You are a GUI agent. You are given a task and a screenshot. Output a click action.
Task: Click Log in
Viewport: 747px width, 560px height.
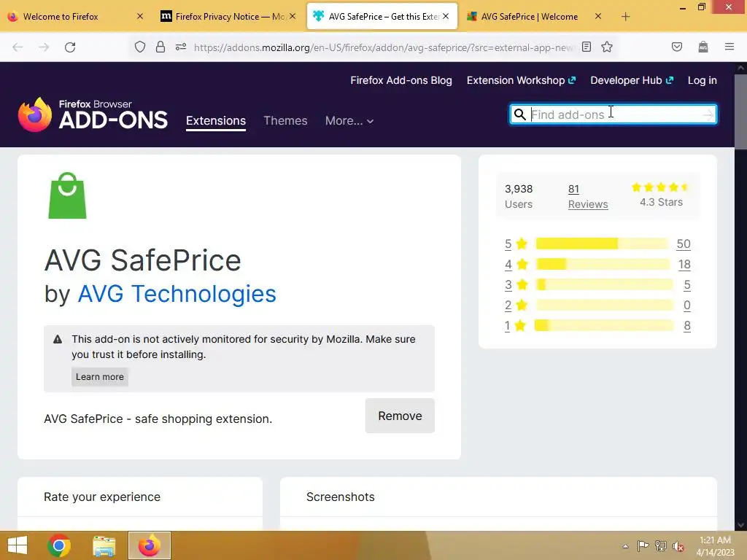pos(703,80)
